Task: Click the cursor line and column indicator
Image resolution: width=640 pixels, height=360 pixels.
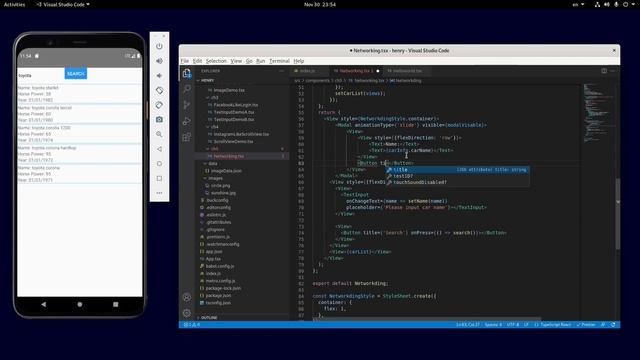Action: pos(468,325)
